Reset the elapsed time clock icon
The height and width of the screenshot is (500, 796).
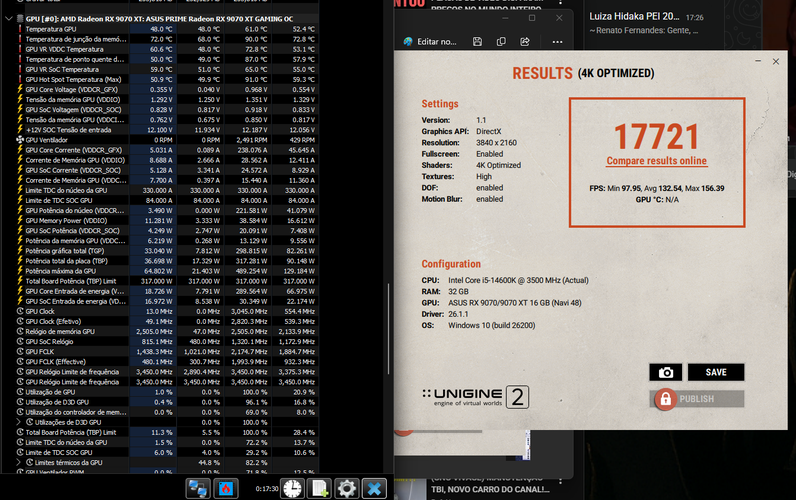[292, 489]
